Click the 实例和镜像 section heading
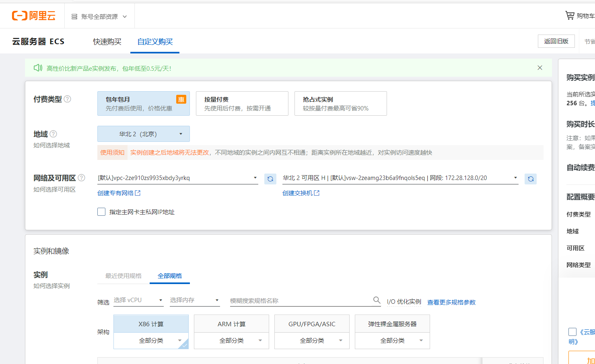Image resolution: width=595 pixels, height=364 pixels. pos(51,251)
